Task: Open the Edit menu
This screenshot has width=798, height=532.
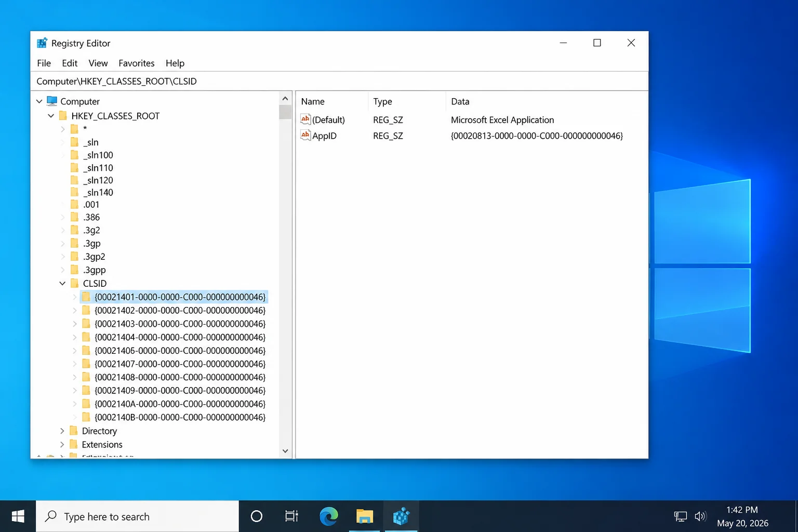Action: 70,63
